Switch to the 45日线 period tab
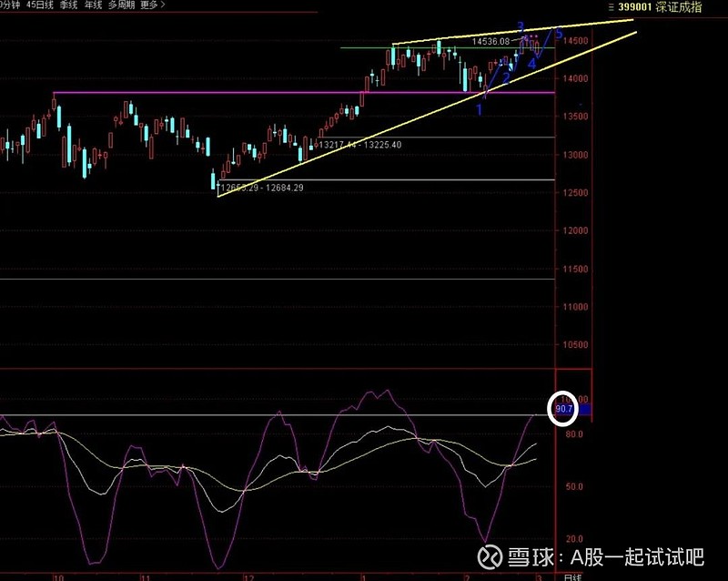 click(x=40, y=5)
